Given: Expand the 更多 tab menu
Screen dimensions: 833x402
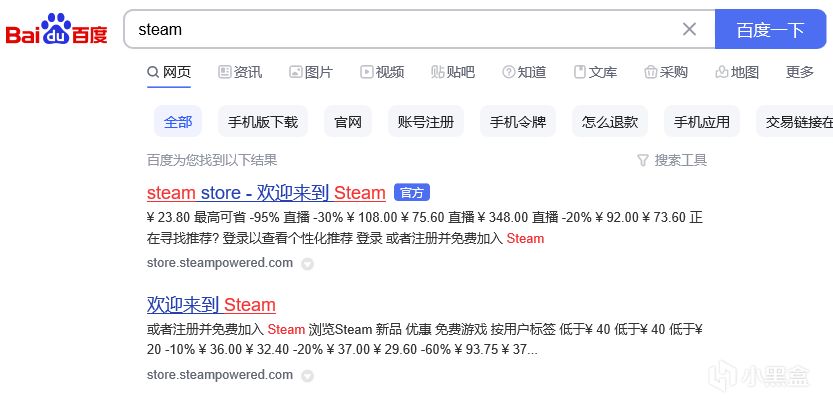Looking at the screenshot, I should point(800,72).
